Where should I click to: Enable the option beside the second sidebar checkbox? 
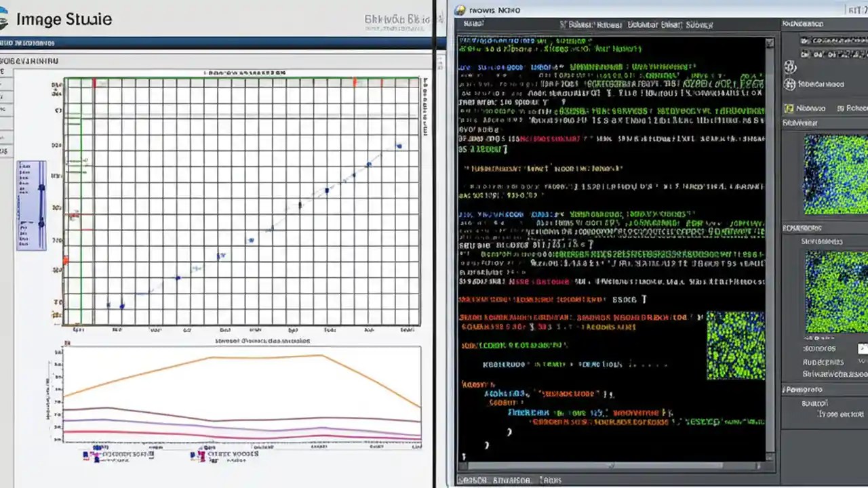841,108
